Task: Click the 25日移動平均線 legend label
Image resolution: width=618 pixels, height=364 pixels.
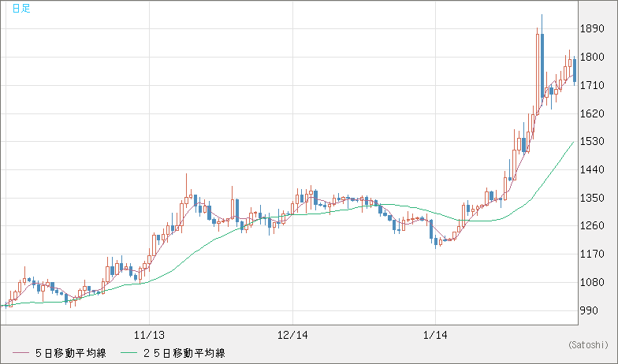Action: pyautogui.click(x=184, y=353)
